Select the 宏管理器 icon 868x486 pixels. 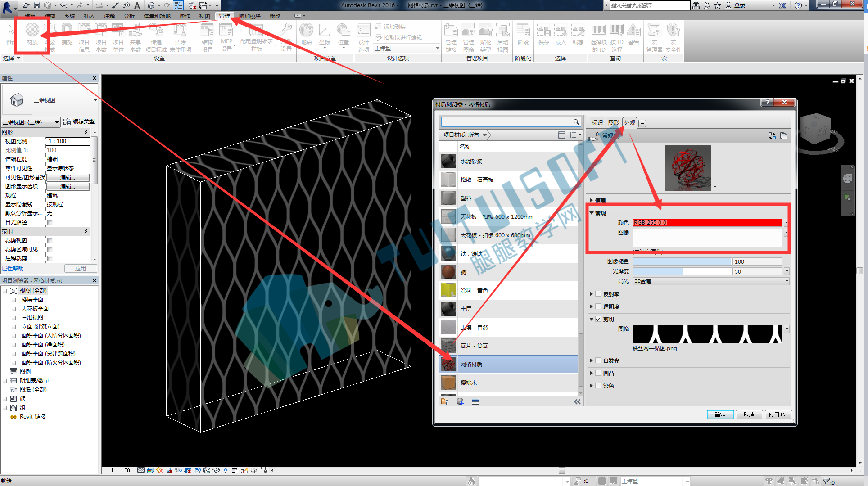[x=654, y=37]
